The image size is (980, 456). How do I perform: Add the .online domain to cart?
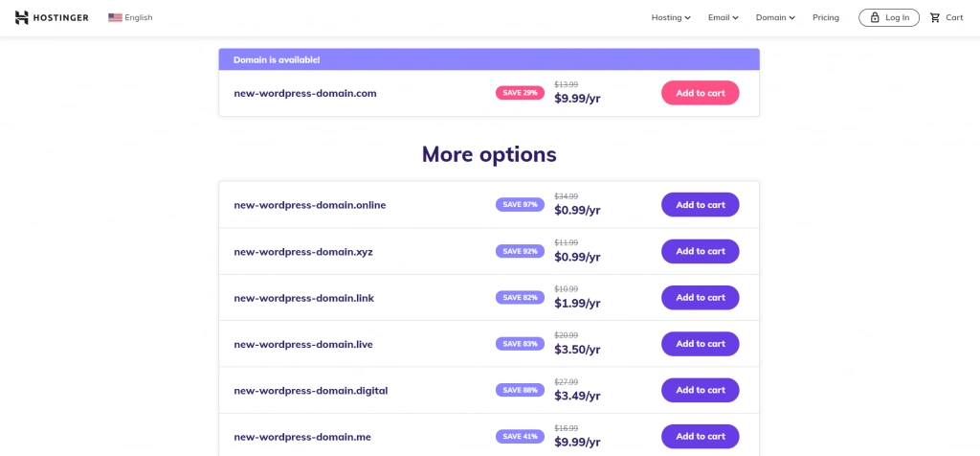(700, 205)
